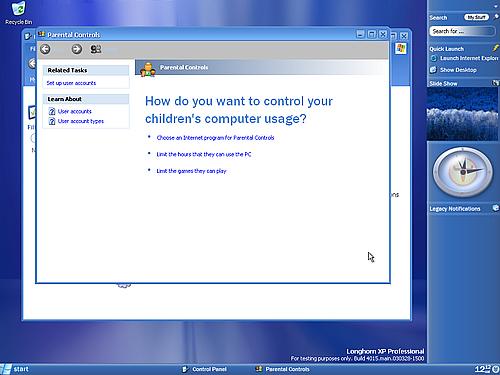Screen dimensions: 500x375
Task: Click the Slide Show tile header
Action: (463, 83)
